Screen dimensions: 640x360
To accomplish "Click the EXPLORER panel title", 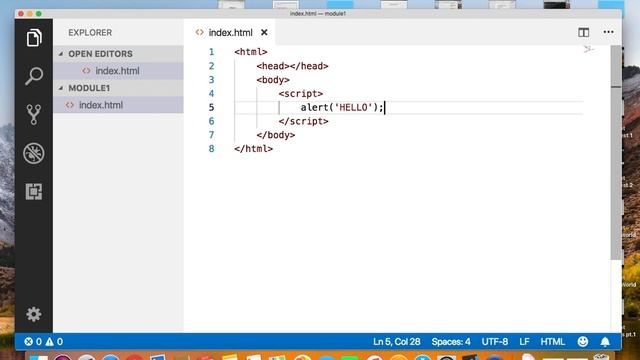I will (90, 33).
